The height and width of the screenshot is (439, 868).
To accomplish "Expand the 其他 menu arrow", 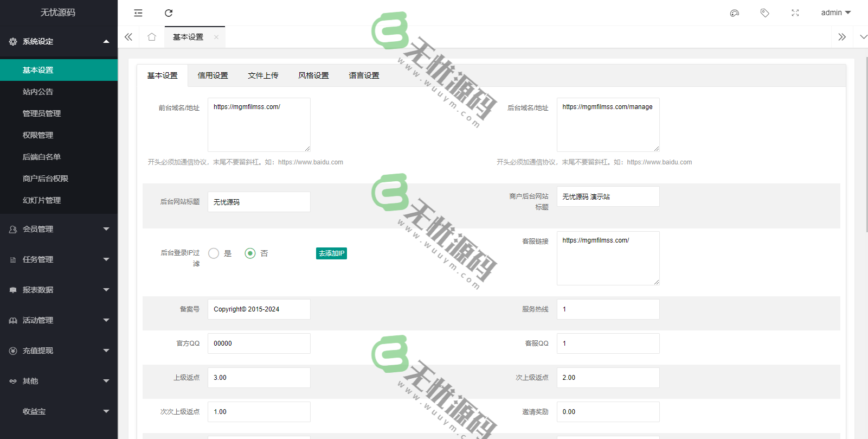I will (106, 381).
